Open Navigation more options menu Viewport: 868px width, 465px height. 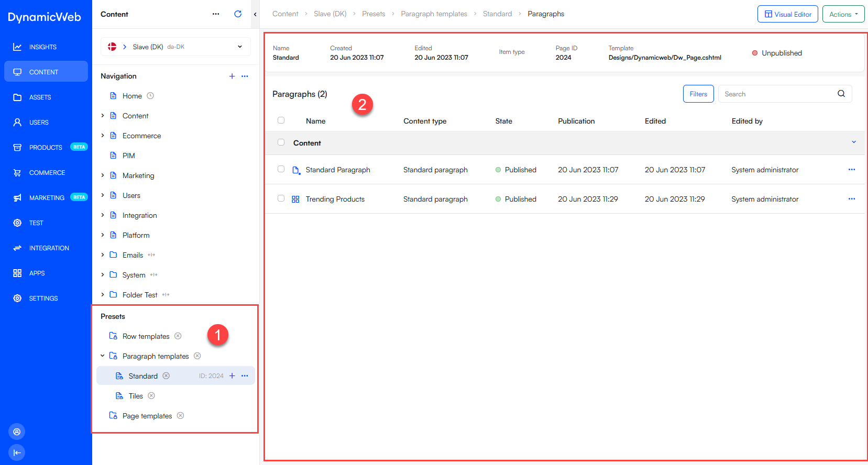245,76
